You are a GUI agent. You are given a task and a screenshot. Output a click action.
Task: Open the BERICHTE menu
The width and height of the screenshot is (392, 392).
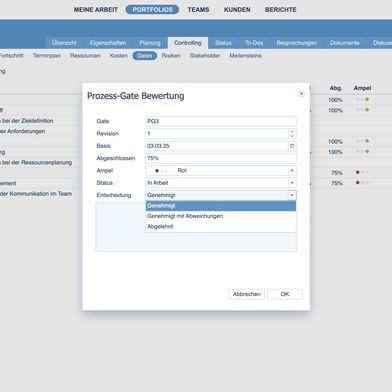click(281, 10)
